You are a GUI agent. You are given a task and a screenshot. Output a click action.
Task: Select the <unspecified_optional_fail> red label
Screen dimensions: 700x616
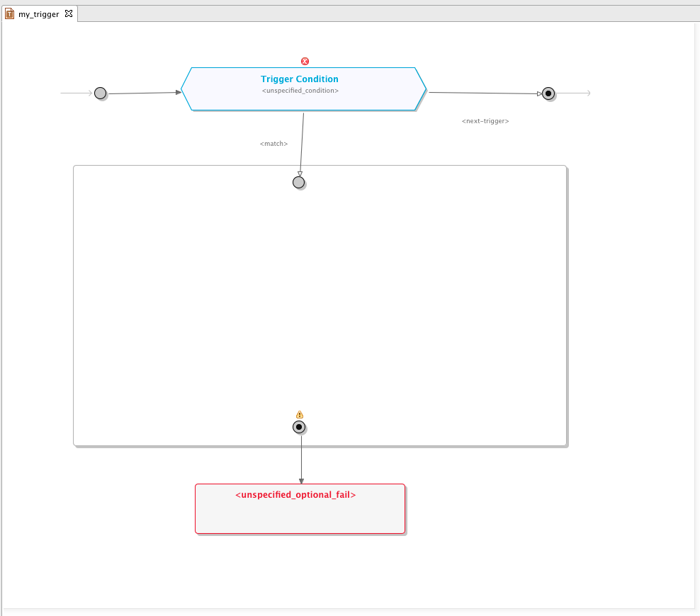[295, 495]
